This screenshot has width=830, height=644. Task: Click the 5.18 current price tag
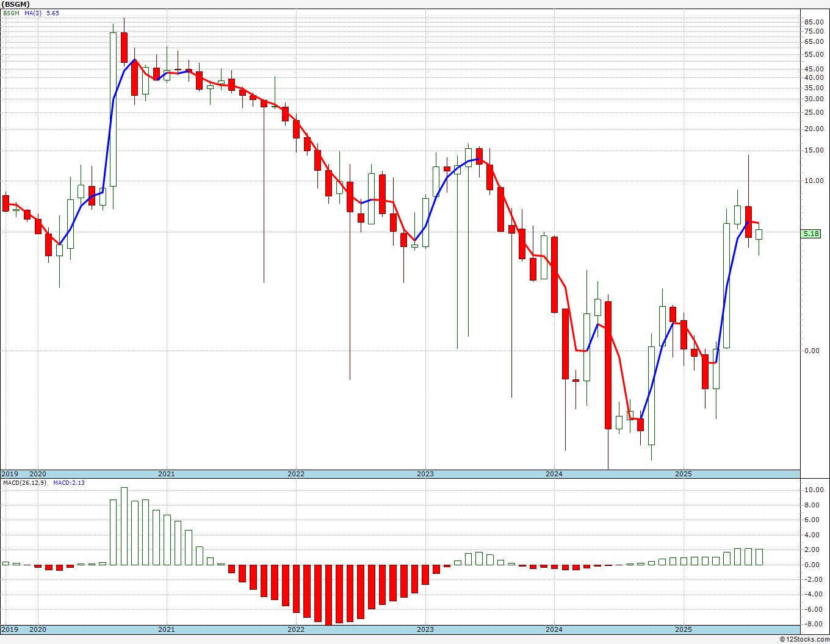811,234
